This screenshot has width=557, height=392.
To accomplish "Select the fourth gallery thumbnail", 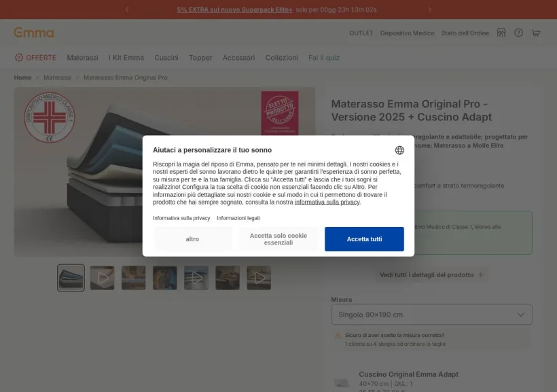I will (x=165, y=278).
